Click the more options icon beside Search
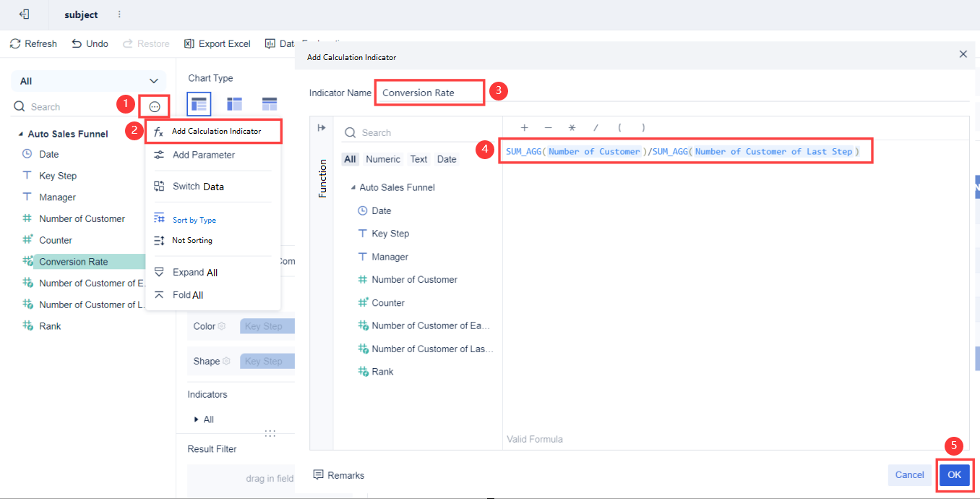 (x=155, y=107)
